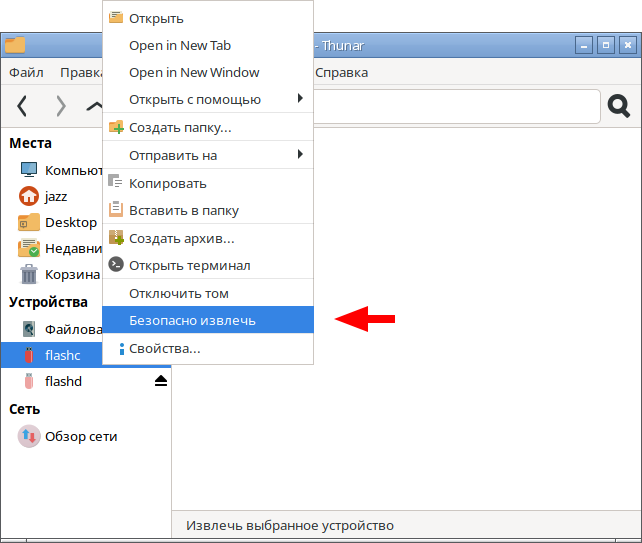This screenshot has height=543, width=642.
Task: Choose Открыть from the context menu
Action: [208, 18]
